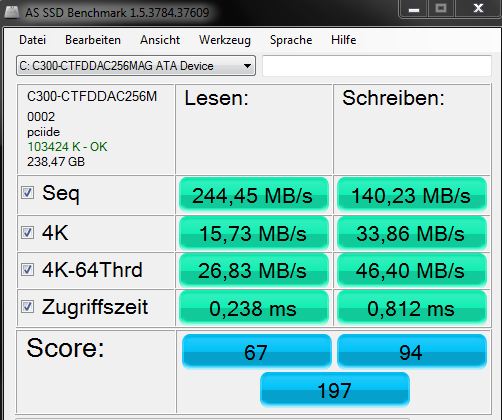Click the 4K read result 15,73 MB/s
Viewport: 502px width, 420px height.
pos(254,233)
